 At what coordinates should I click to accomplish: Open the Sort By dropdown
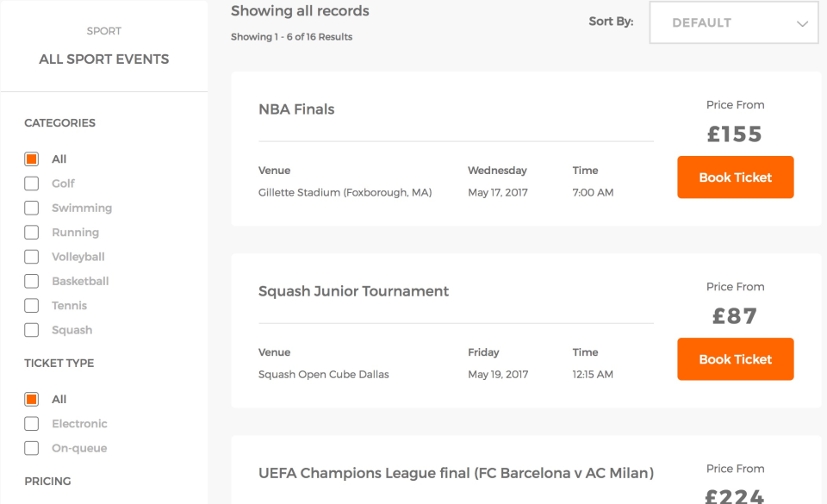tap(733, 22)
